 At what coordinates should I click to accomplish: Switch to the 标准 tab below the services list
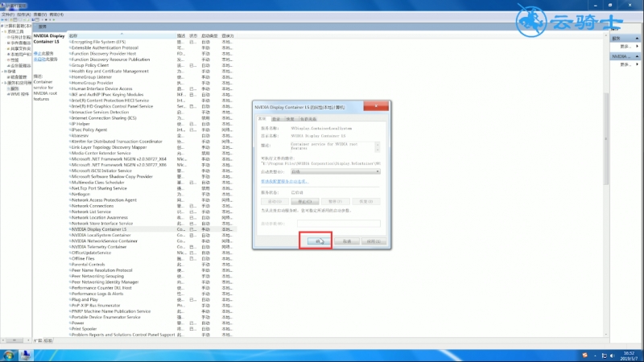(48, 340)
